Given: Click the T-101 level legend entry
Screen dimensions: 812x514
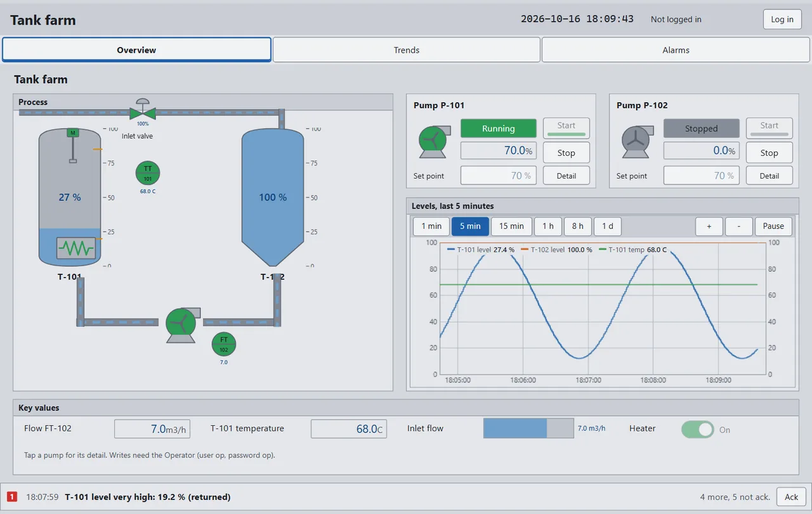Looking at the screenshot, I should [x=481, y=250].
